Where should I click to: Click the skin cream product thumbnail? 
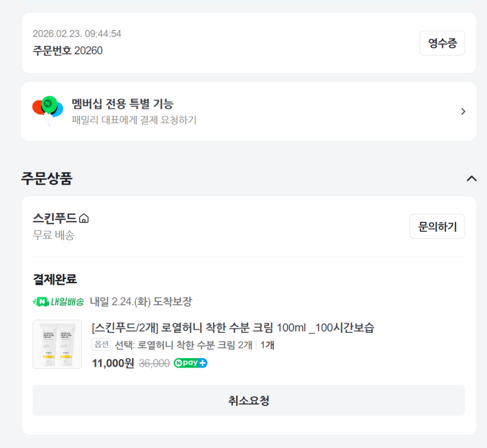click(57, 344)
